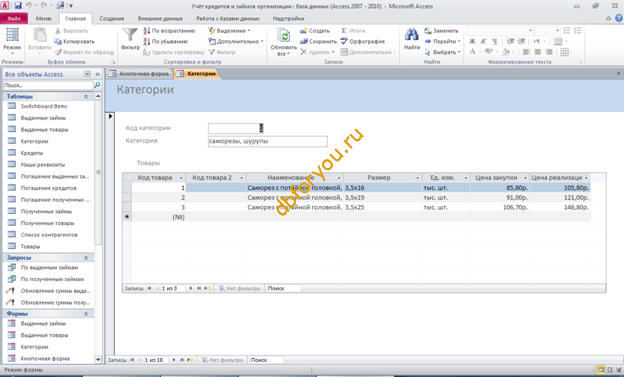
Task: Add new record in subform navigator
Action: click(208, 288)
